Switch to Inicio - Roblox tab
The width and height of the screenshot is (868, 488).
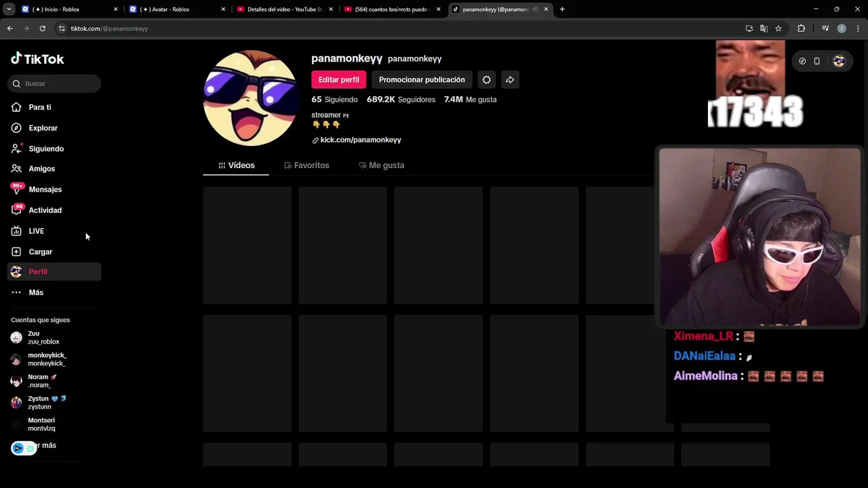(x=68, y=9)
